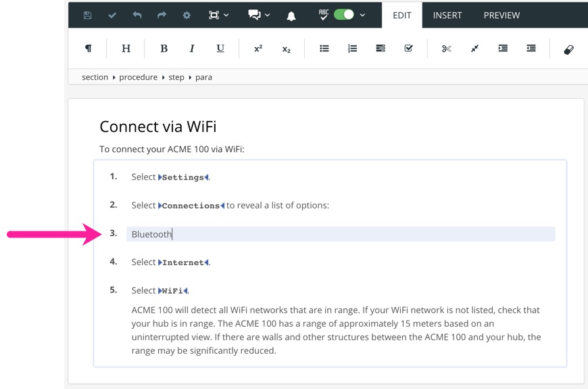Click the eraser clear formatting icon
Viewport: 588px width, 389px height.
[x=568, y=49]
